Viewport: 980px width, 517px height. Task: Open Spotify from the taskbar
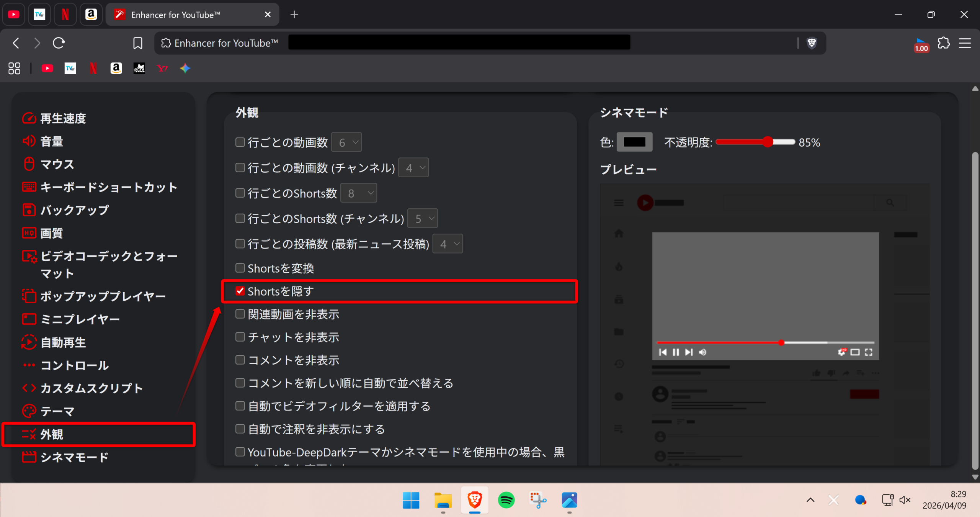tap(506, 500)
